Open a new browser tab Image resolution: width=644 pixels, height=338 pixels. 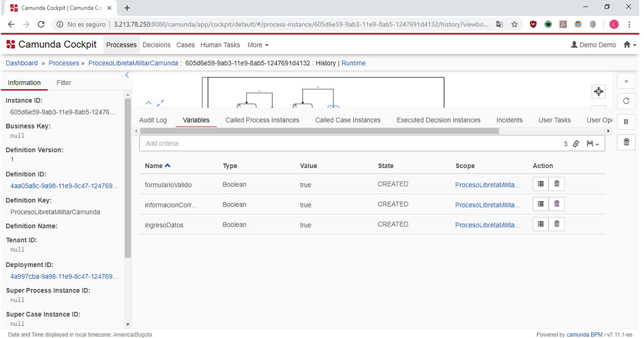pyautogui.click(x=127, y=8)
